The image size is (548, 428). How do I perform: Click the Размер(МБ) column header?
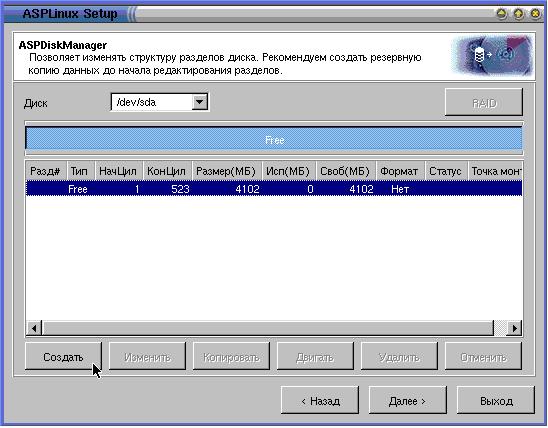[227, 171]
